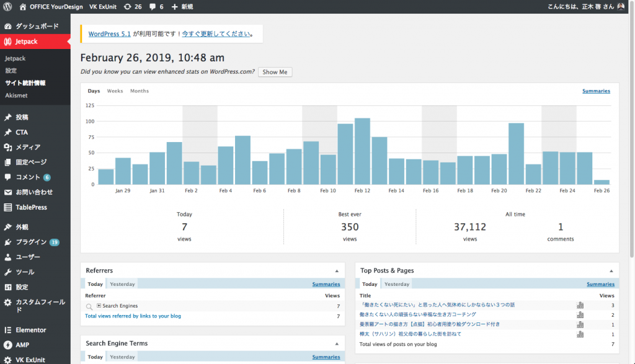
Task: Switch chart view to Weeks
Action: pyautogui.click(x=115, y=91)
